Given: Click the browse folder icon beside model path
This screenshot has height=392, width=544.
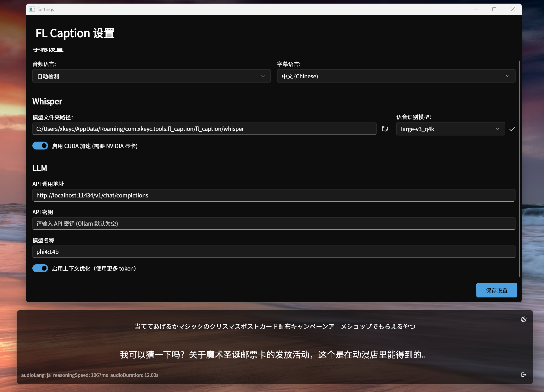Looking at the screenshot, I should click(x=385, y=129).
